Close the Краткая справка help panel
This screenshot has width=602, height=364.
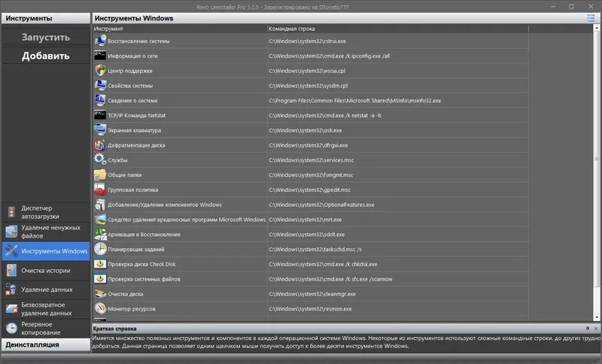(596, 329)
